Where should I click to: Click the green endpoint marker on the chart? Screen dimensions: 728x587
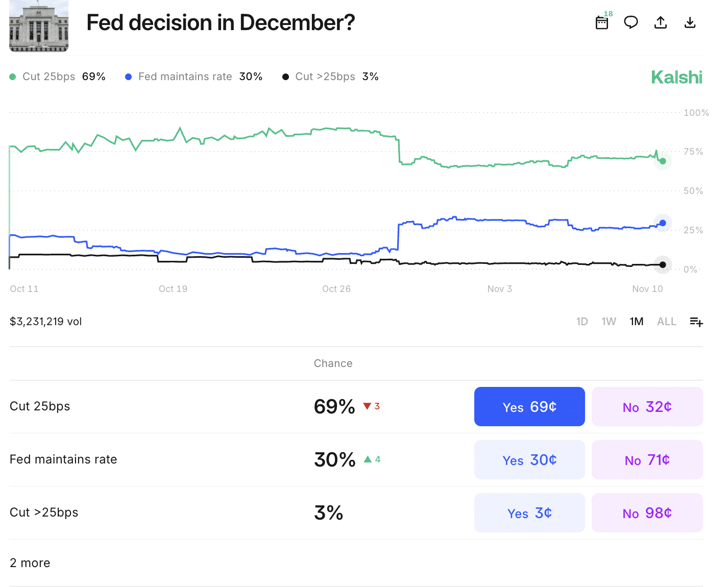click(x=662, y=161)
